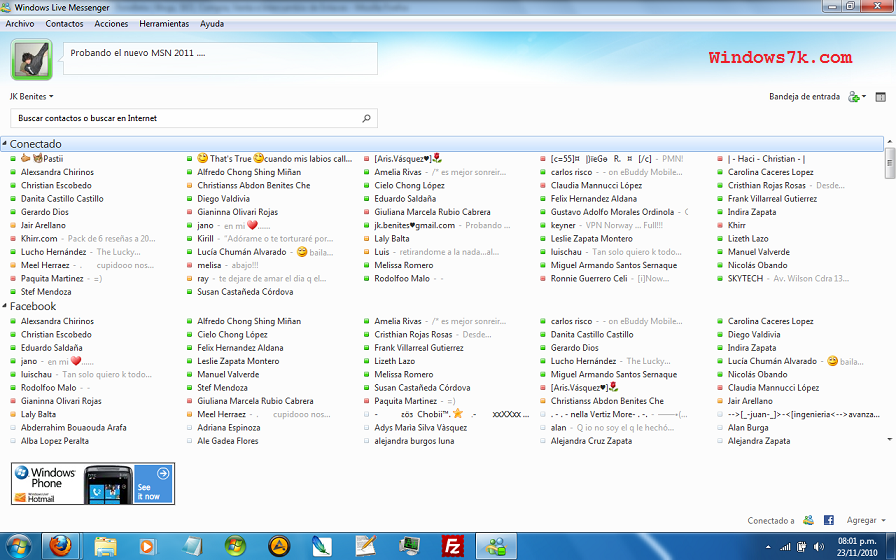Click the scrollbar up arrow
Image resolution: width=896 pixels, height=560 pixels.
[x=889, y=141]
